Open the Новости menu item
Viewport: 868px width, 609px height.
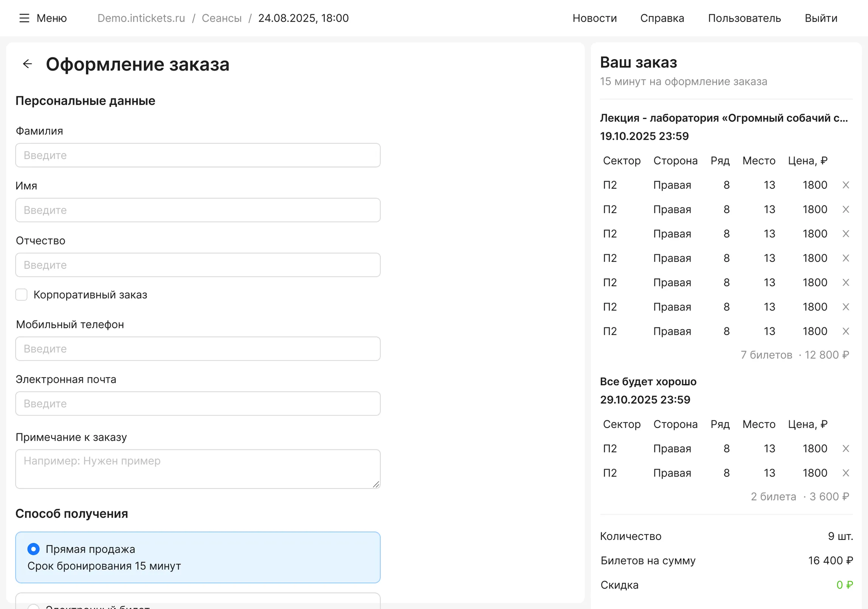tap(594, 18)
